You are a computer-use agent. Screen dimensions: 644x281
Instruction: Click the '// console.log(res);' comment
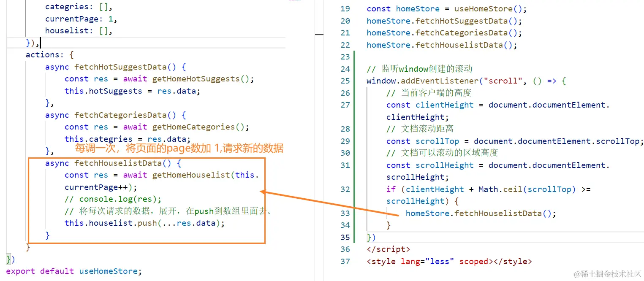coord(113,199)
